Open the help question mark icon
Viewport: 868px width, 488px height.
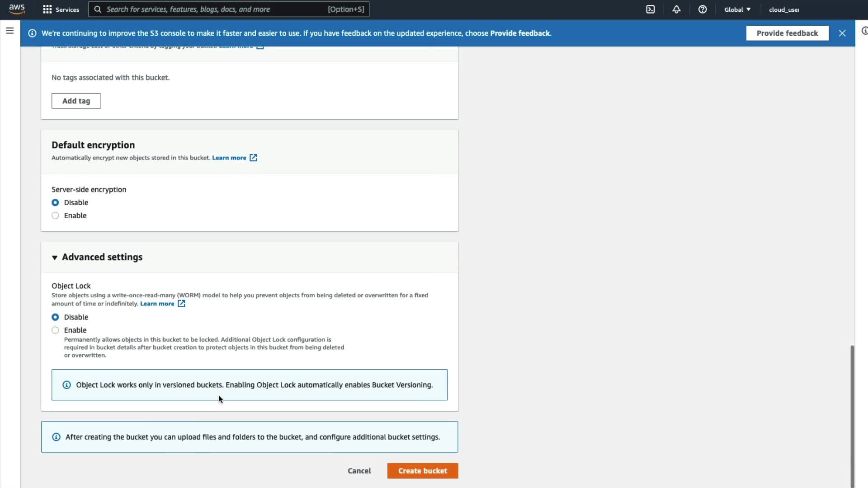702,9
